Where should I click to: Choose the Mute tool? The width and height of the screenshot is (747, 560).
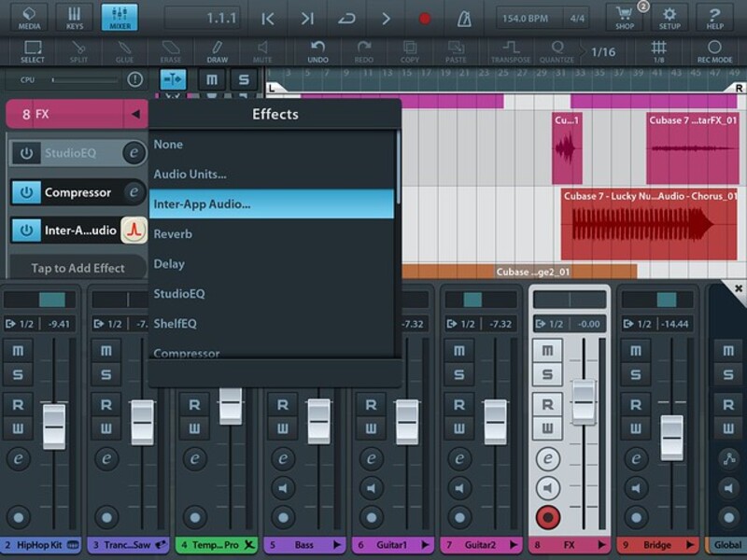(262, 51)
